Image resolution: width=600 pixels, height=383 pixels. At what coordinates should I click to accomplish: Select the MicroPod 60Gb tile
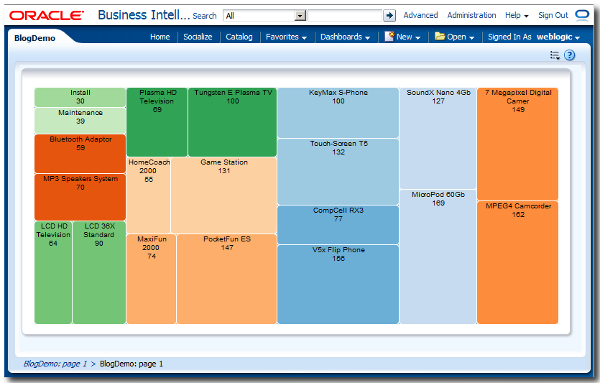438,257
